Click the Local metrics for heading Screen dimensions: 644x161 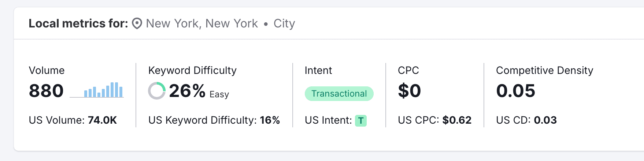(x=78, y=23)
